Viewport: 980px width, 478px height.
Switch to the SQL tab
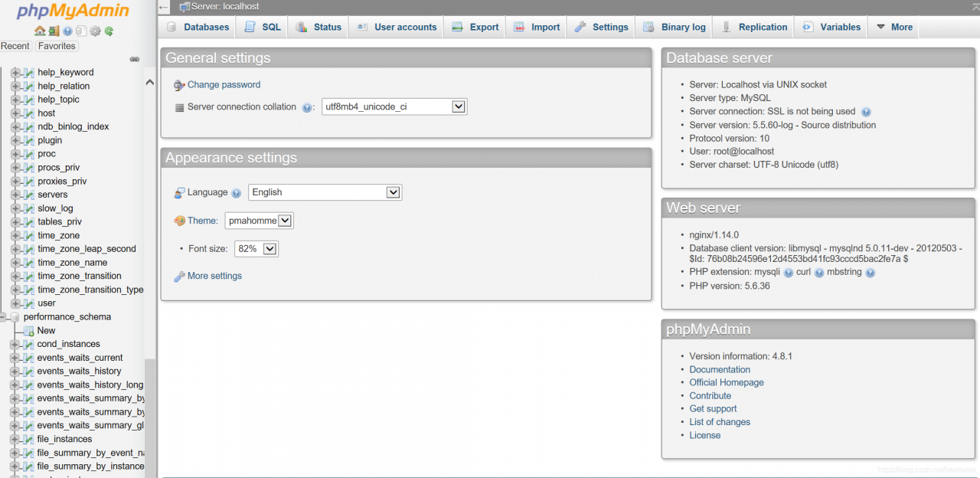click(x=263, y=27)
